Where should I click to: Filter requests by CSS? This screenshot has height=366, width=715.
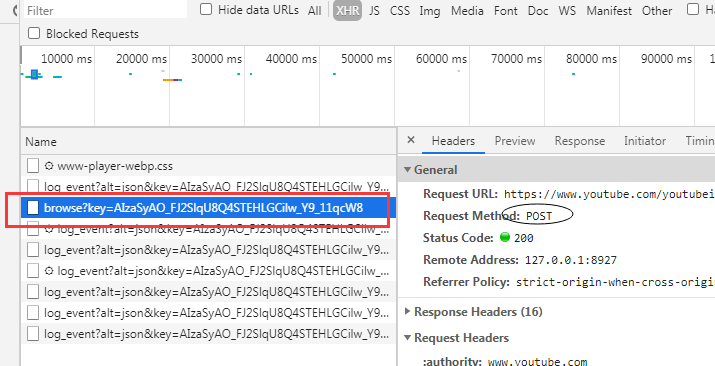399,10
